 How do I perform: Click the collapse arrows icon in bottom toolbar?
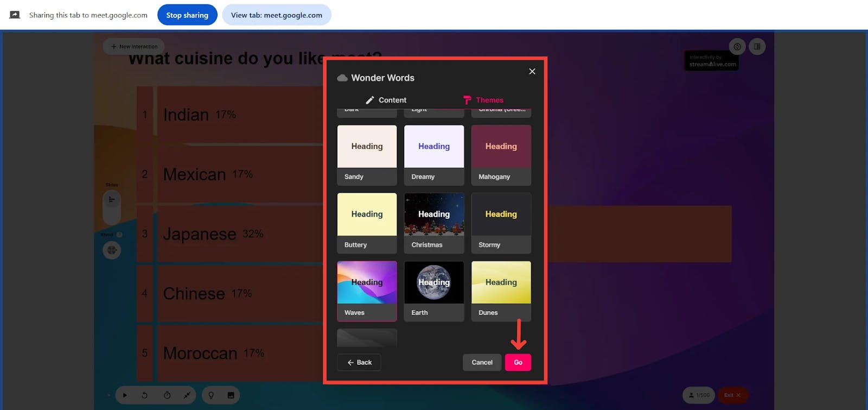187,395
